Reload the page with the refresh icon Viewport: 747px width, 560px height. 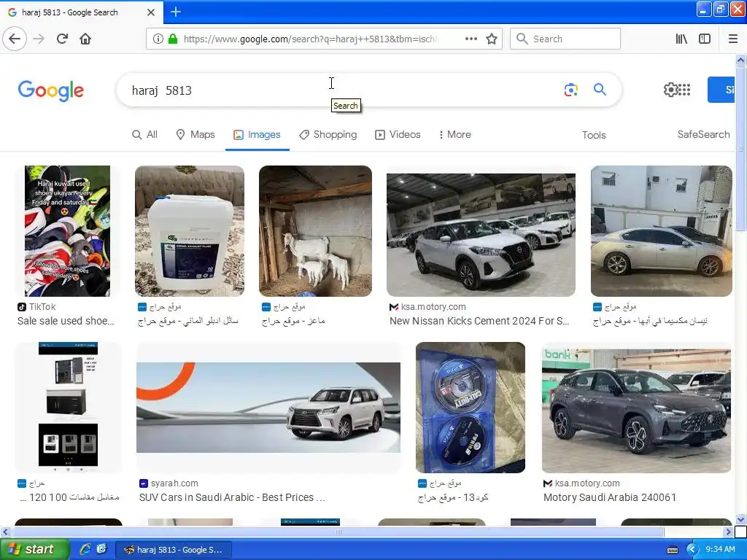pos(62,39)
